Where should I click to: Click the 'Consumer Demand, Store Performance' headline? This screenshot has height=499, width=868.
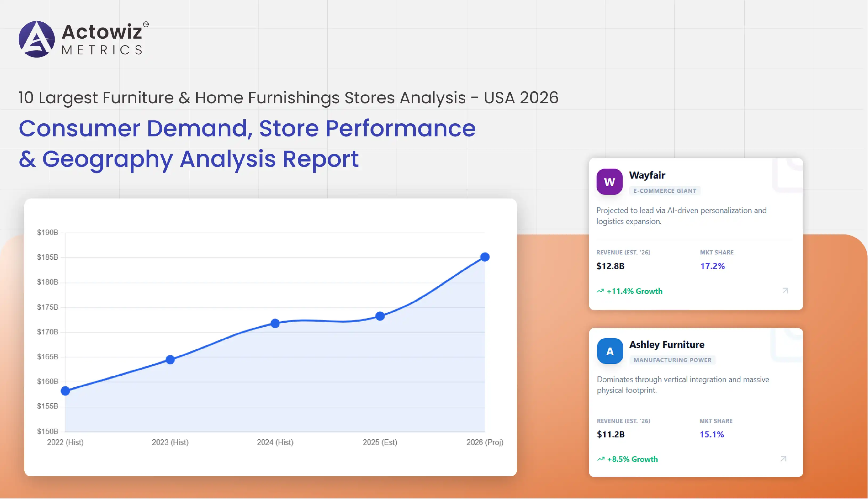coord(247,128)
